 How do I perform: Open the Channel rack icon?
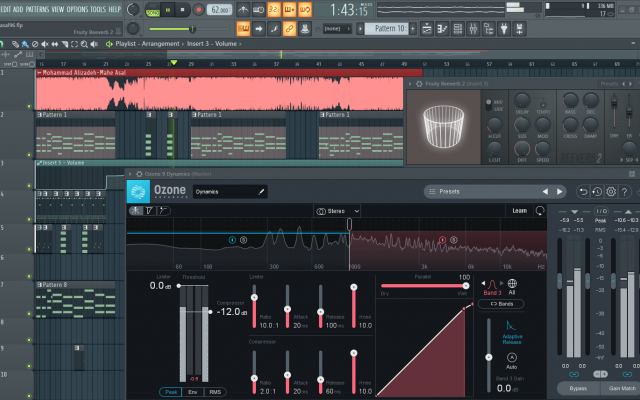[458, 29]
